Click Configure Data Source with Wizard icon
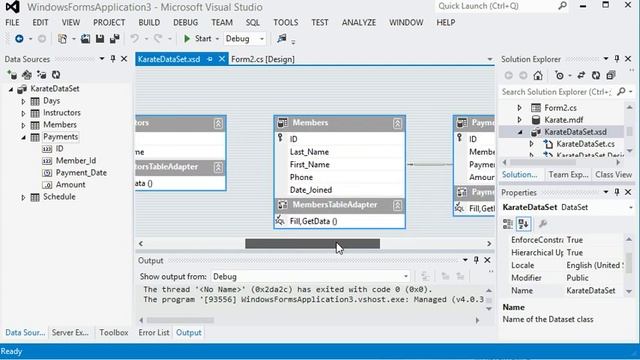 pyautogui.click(x=41, y=75)
